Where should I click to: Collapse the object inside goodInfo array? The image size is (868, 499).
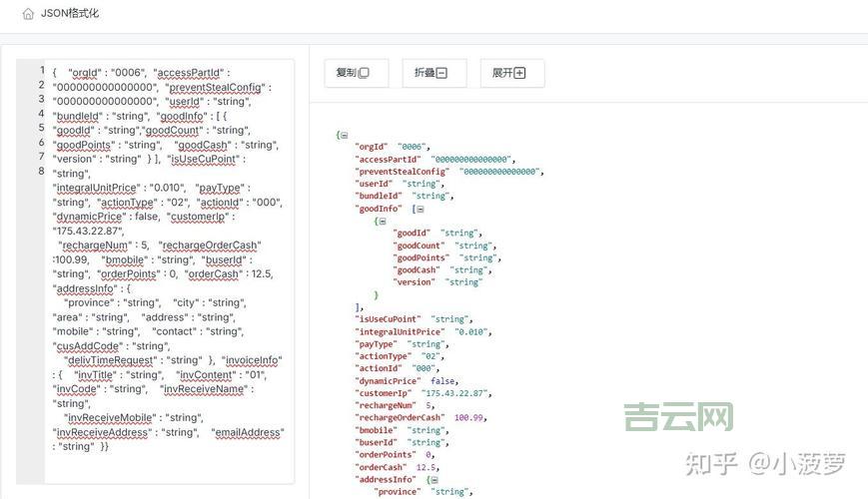(x=382, y=222)
